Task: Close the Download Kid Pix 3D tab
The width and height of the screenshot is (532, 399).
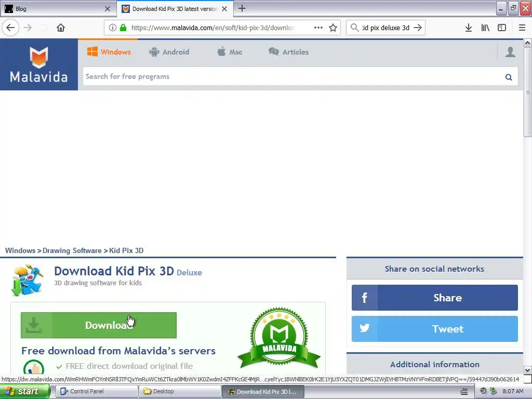Action: pyautogui.click(x=224, y=9)
